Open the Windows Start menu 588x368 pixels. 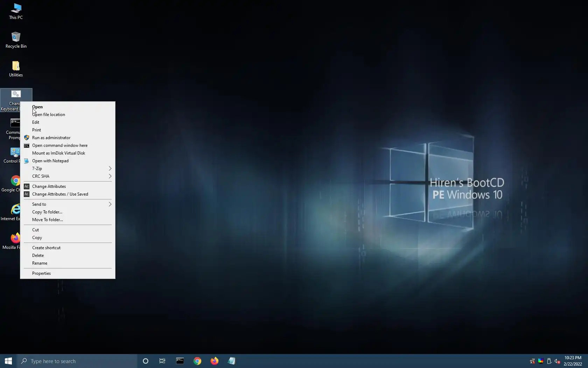pyautogui.click(x=8, y=361)
